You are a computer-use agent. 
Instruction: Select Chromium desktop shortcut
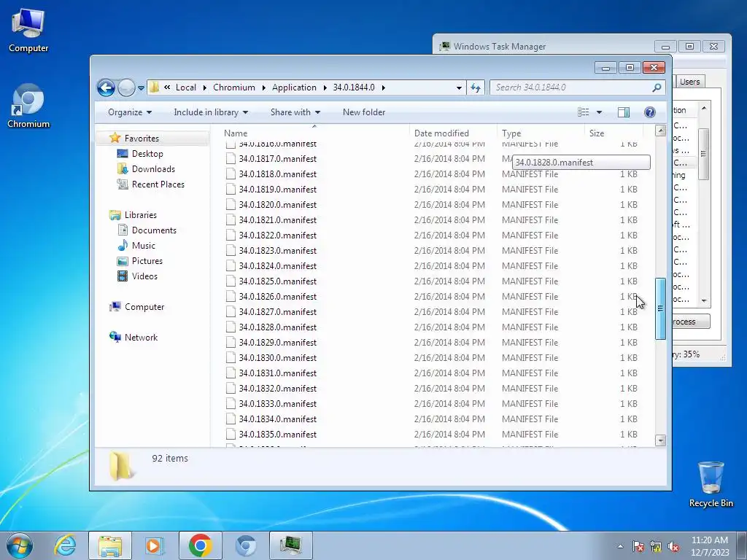tap(28, 106)
